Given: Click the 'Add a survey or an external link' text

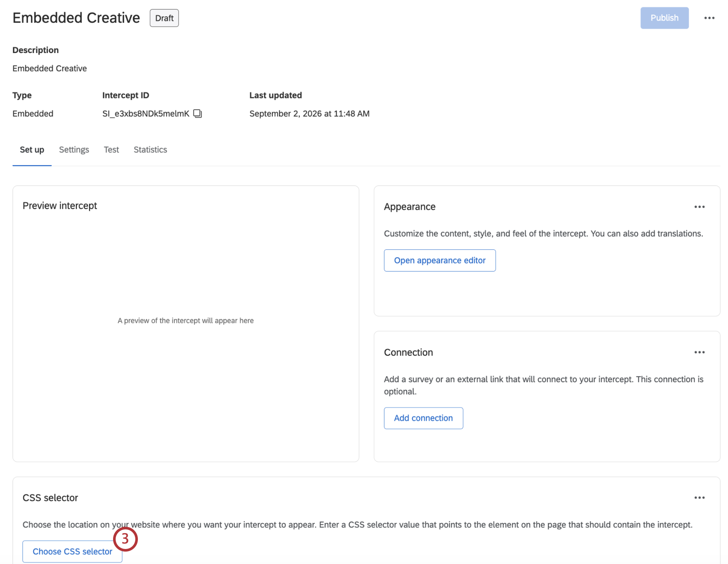Looking at the screenshot, I should click(544, 385).
